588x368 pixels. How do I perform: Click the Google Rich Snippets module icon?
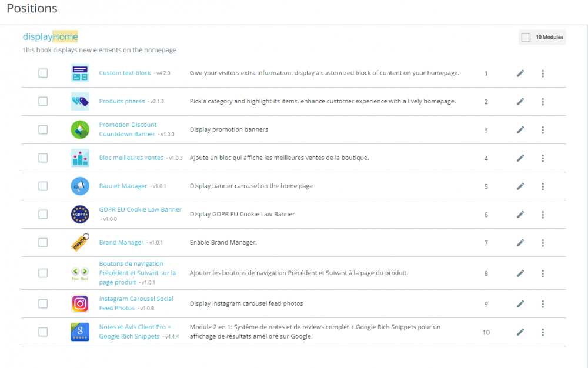point(80,332)
